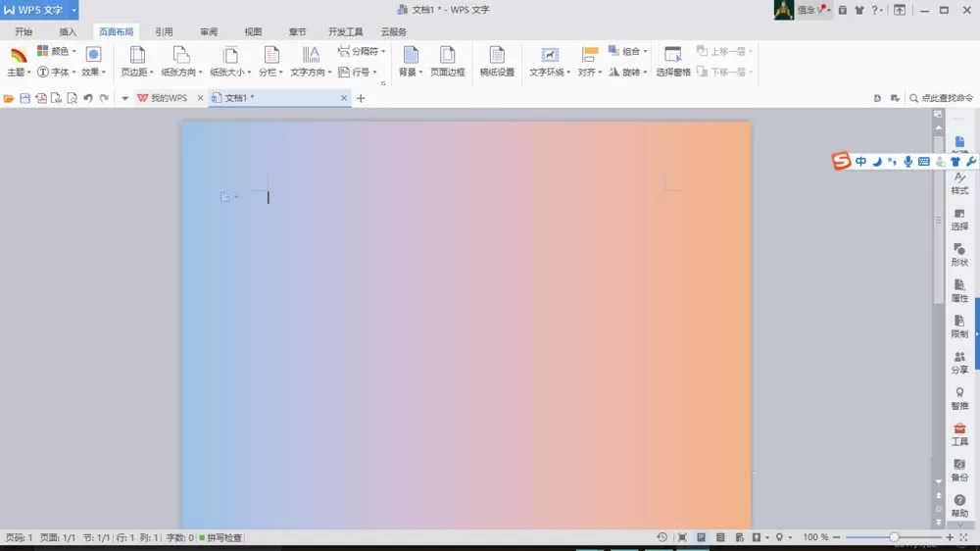Open the 属性 properties side panel
Image resolution: width=980 pixels, height=551 pixels.
pyautogui.click(x=959, y=291)
